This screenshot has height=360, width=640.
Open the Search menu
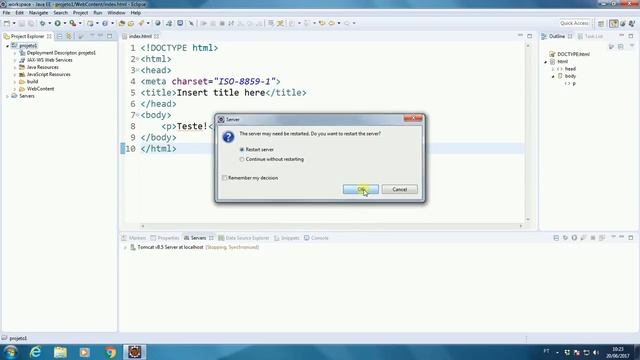coord(60,13)
